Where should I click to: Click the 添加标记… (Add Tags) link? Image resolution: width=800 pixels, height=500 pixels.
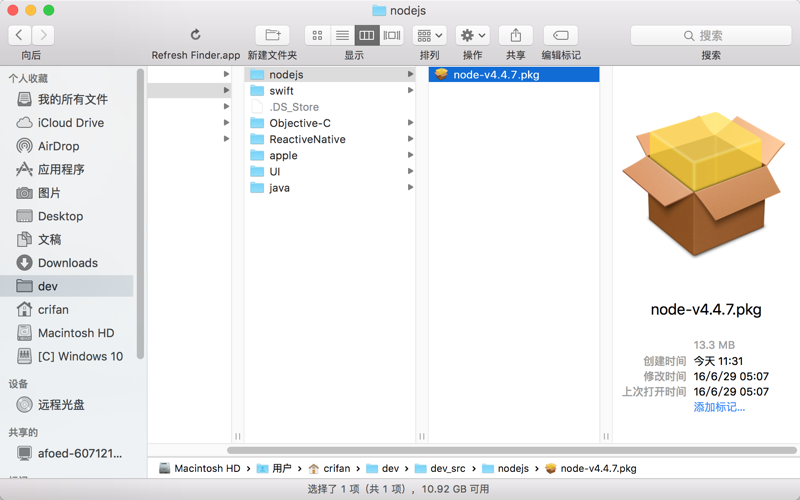pyautogui.click(x=719, y=407)
